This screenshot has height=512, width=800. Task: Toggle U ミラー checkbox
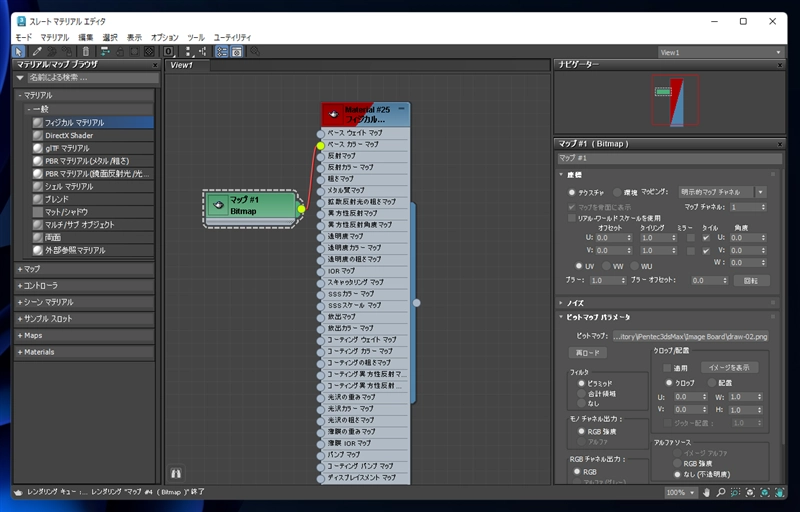pyautogui.click(x=691, y=238)
